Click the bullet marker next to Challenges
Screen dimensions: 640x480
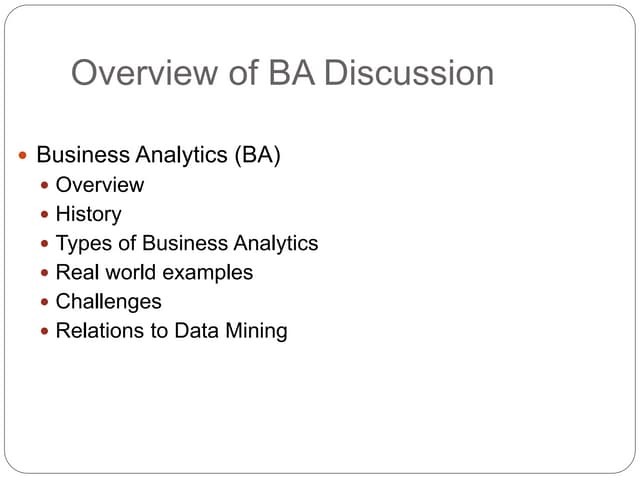[x=43, y=302]
